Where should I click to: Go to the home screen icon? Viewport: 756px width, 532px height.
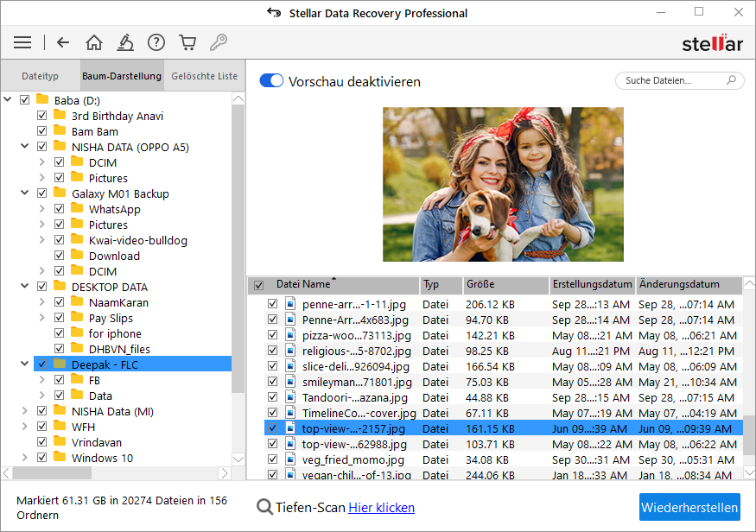(x=94, y=42)
